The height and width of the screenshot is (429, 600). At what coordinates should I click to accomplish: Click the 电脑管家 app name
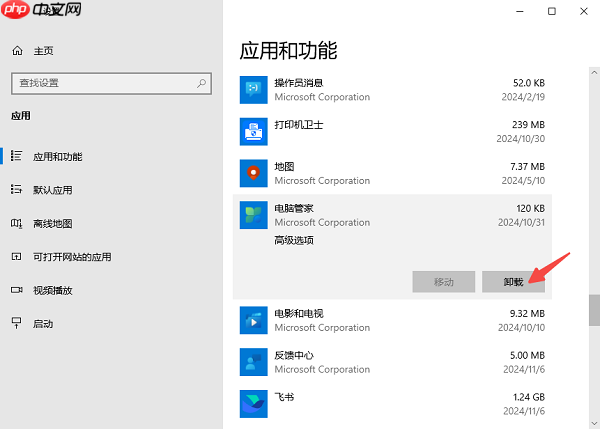click(294, 208)
